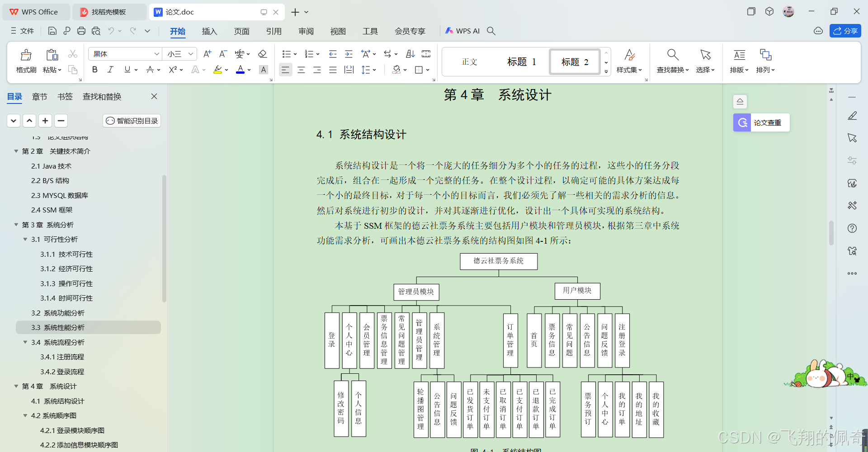Click the search magnifier next to WPS AI
This screenshot has width=868, height=452.
(491, 31)
